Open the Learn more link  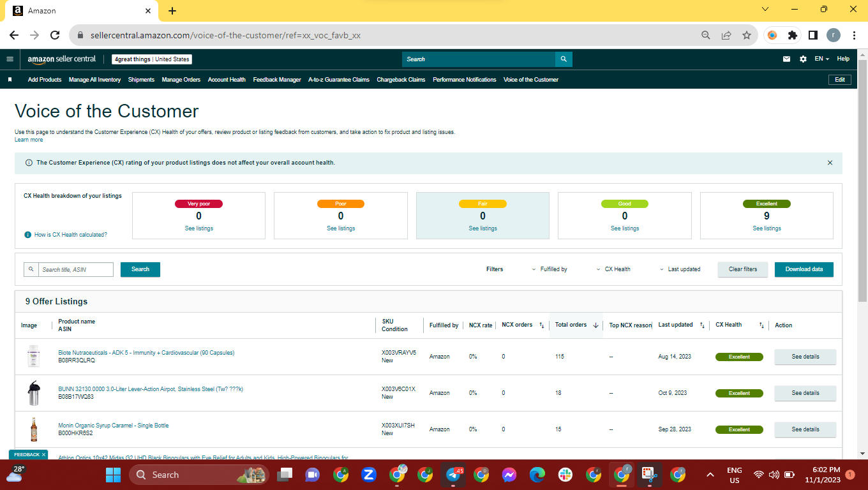click(x=29, y=140)
